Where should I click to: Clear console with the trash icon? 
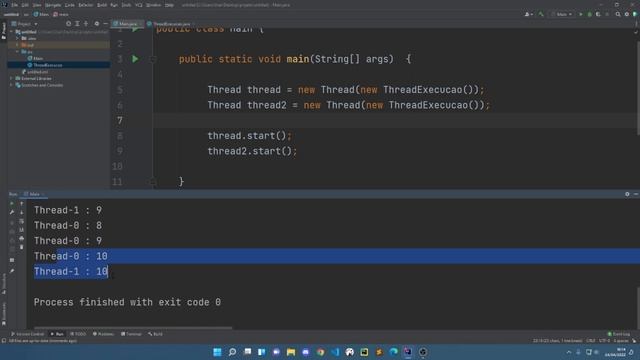click(22, 247)
